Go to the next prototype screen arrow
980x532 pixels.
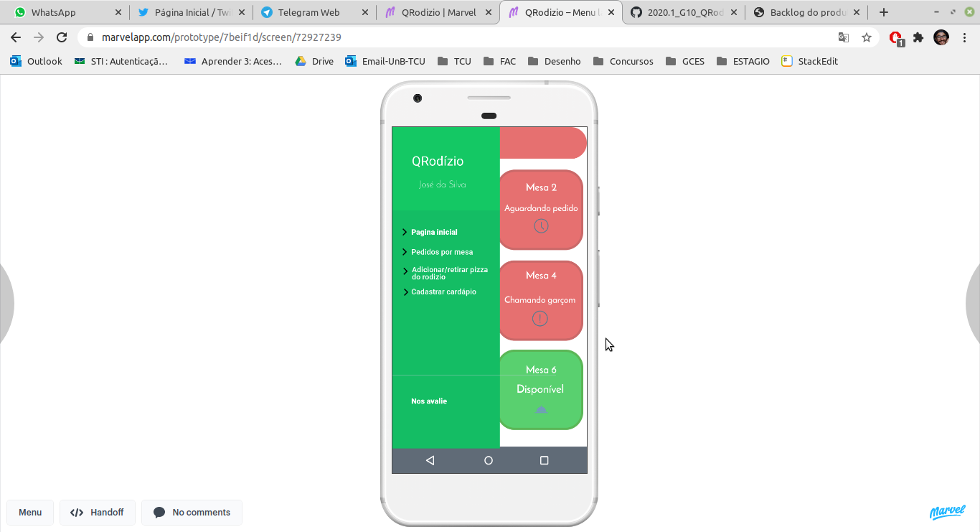coord(974,304)
